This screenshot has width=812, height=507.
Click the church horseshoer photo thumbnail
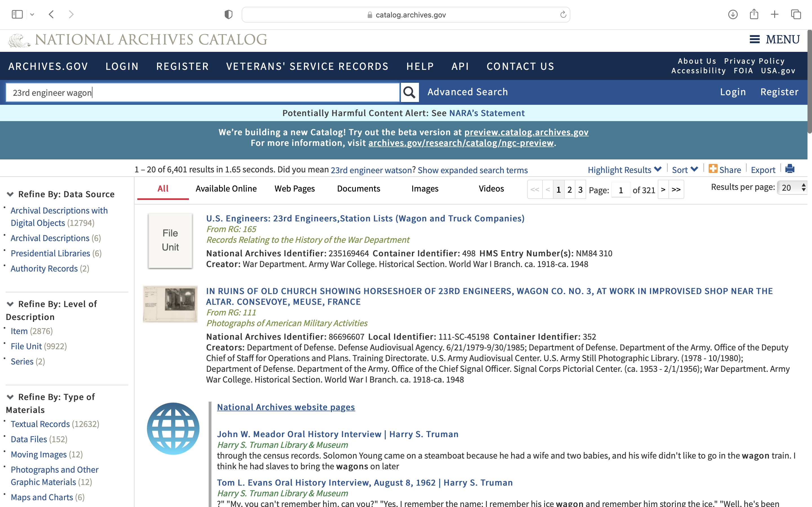[x=170, y=304]
